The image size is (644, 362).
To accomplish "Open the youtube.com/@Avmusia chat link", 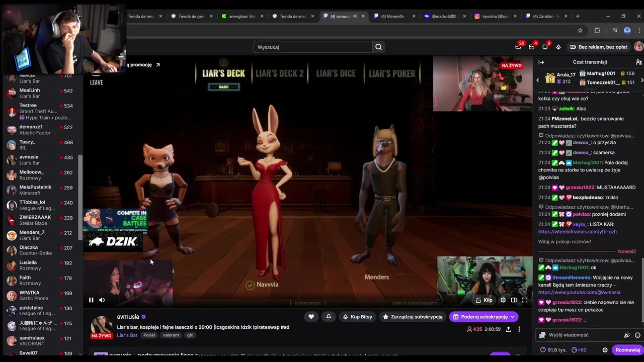I will [x=579, y=292].
